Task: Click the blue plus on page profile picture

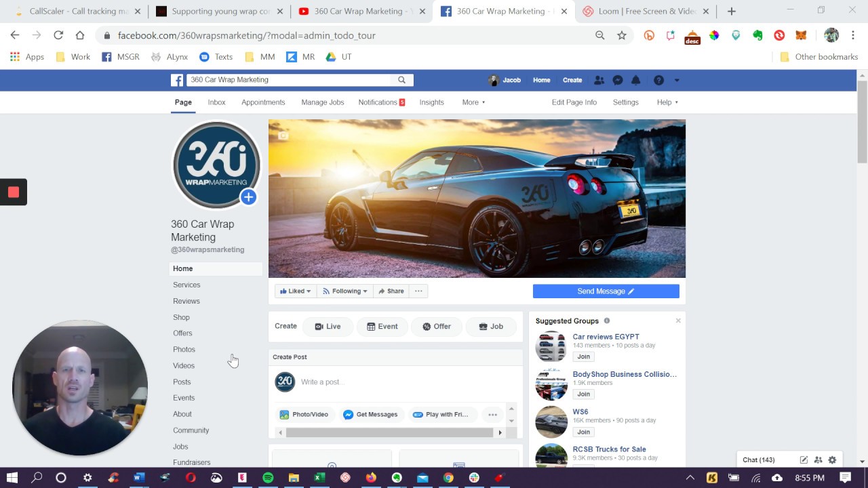Action: [248, 197]
